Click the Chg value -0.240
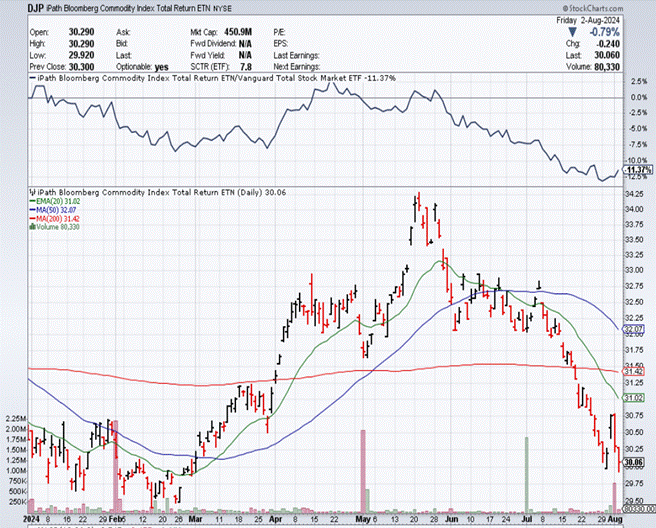656x528 pixels. pos(610,44)
